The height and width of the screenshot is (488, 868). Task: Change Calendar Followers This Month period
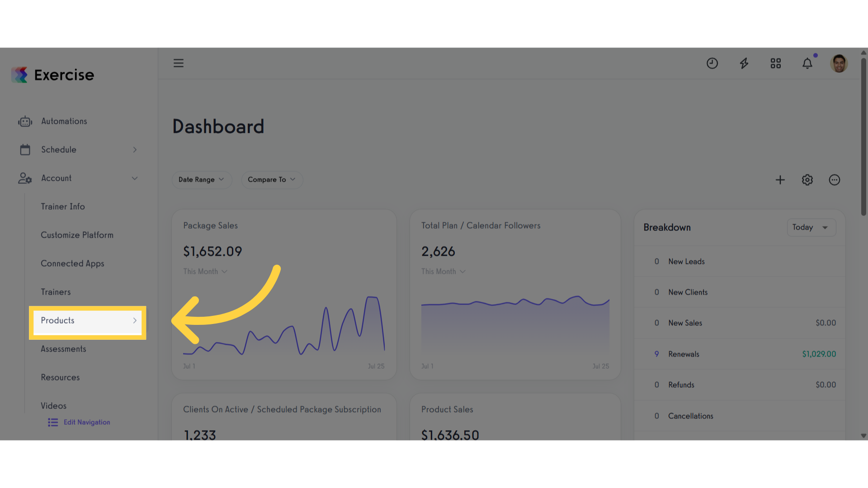(x=443, y=272)
